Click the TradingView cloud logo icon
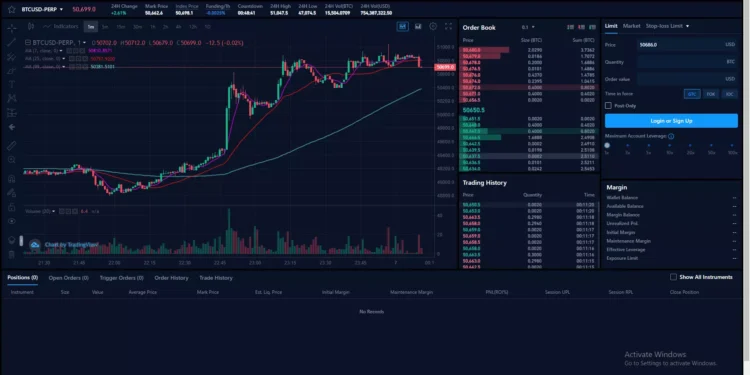Screen dimensions: 750x375 [x=35, y=245]
